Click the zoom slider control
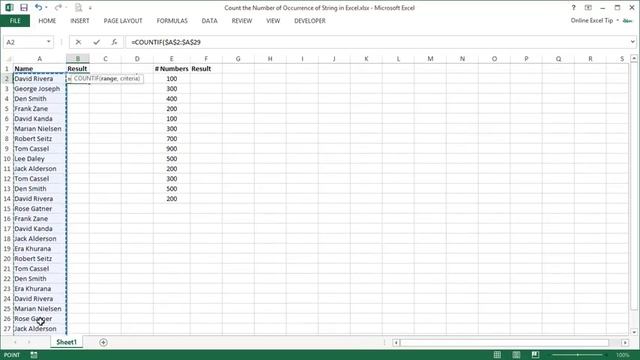Viewport: 640px width, 360px height. coord(578,355)
